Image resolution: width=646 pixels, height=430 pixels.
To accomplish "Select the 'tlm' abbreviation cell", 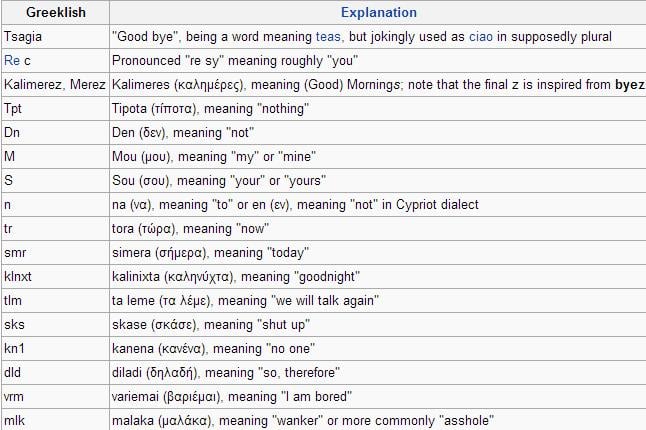I will click(56, 301).
